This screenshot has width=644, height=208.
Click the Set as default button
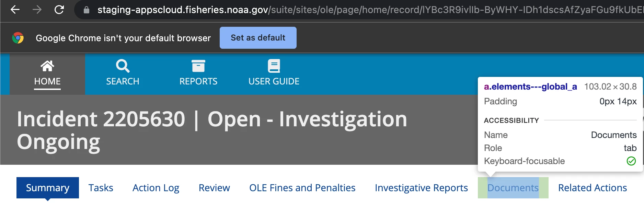click(x=258, y=38)
